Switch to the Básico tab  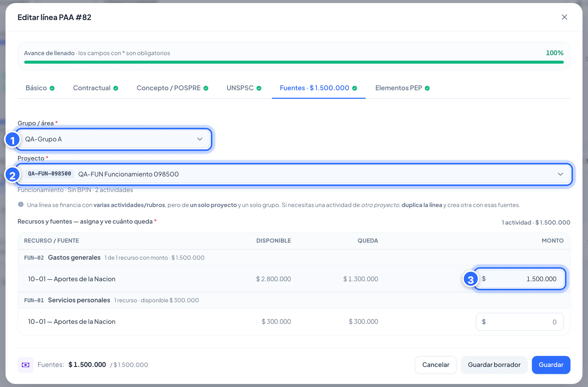click(x=40, y=88)
